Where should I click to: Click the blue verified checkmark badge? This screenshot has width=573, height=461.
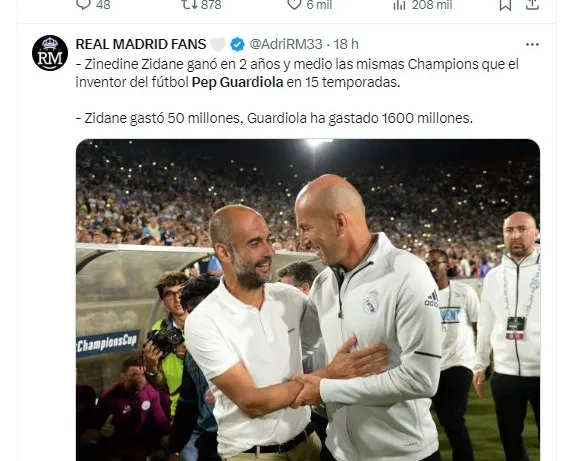(x=237, y=44)
